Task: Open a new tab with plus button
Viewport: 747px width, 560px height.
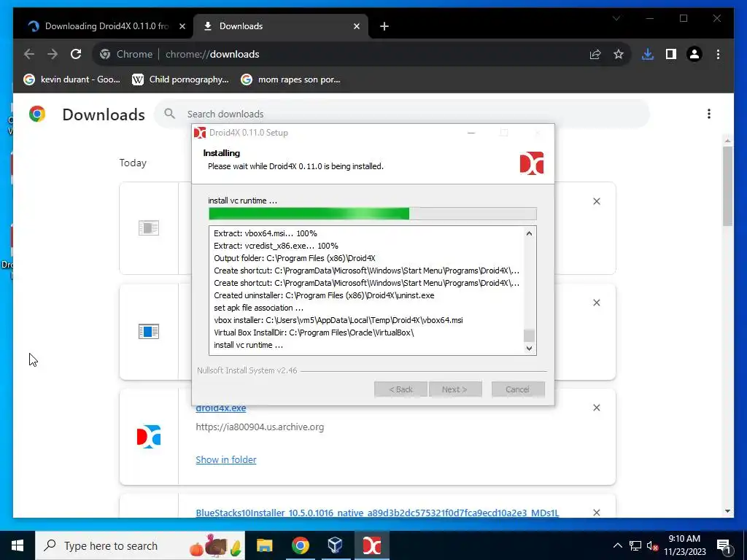Action: click(384, 27)
